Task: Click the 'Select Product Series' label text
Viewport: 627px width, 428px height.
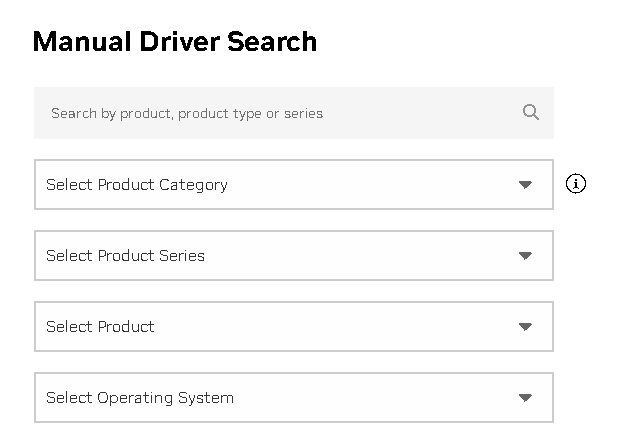Action: pos(125,256)
